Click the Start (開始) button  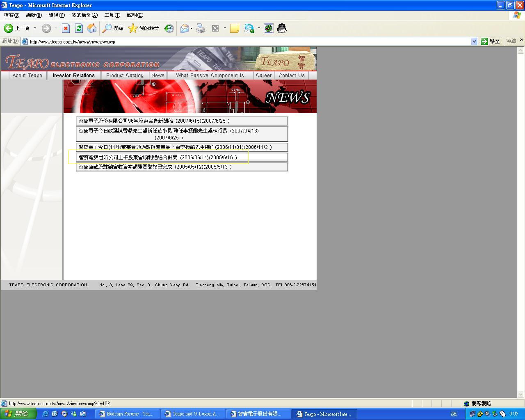click(x=18, y=414)
